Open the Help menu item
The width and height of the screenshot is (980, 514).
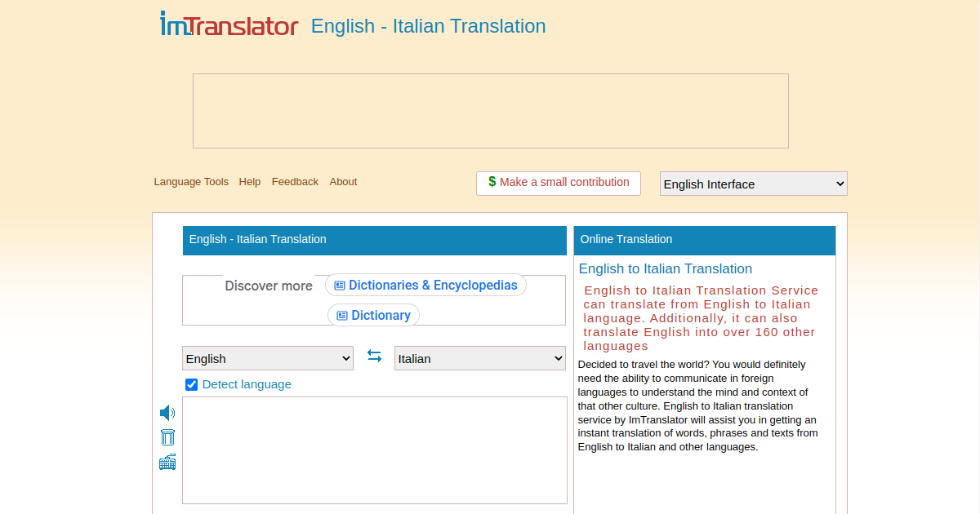click(x=250, y=182)
